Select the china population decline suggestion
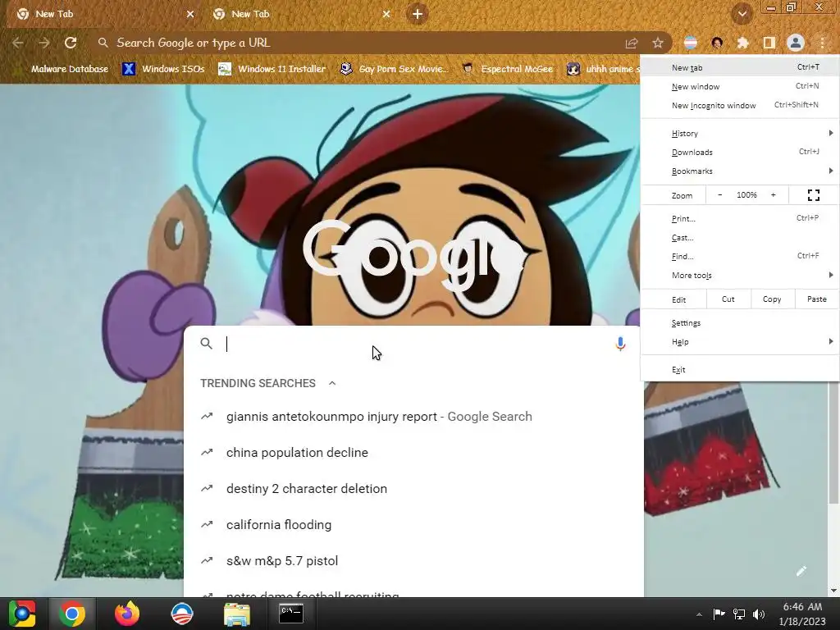Image resolution: width=840 pixels, height=630 pixels. point(413,453)
